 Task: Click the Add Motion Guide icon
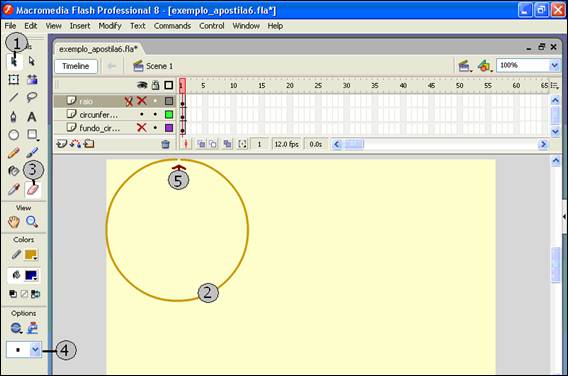click(75, 144)
